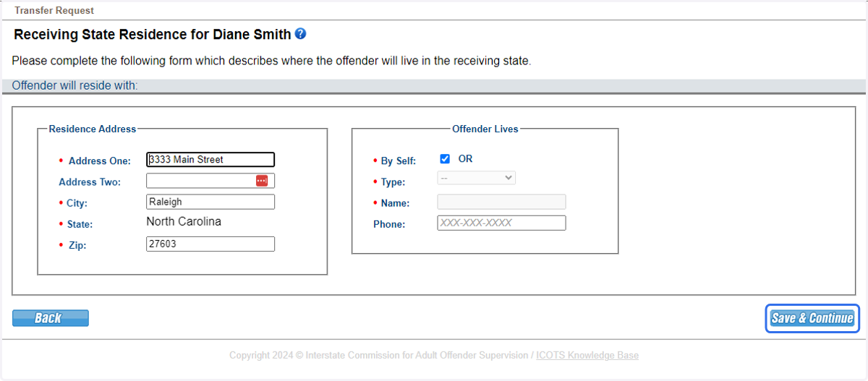Focus the Address Two input field
Screen dimensions: 868x381
[210, 181]
